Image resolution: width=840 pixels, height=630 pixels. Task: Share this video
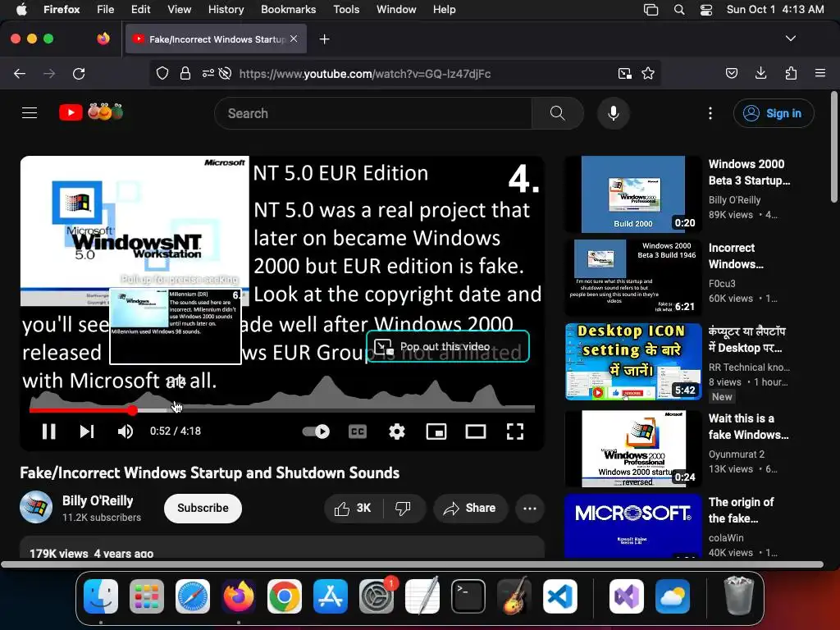pyautogui.click(x=470, y=508)
